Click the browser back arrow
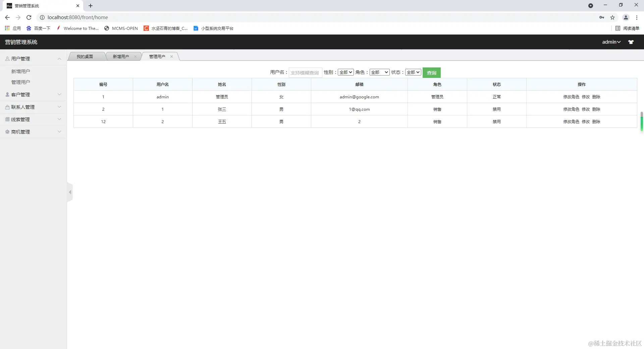This screenshot has width=644, height=349. pos(7,17)
